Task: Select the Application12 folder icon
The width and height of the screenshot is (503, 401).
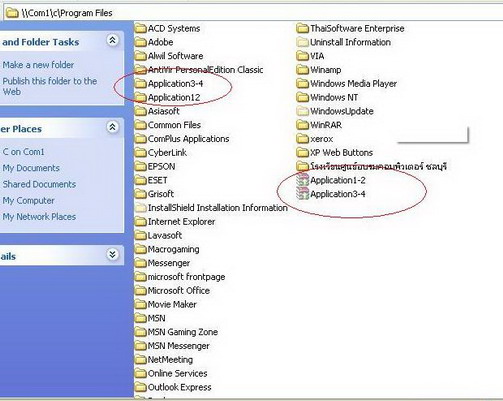Action: click(x=141, y=97)
